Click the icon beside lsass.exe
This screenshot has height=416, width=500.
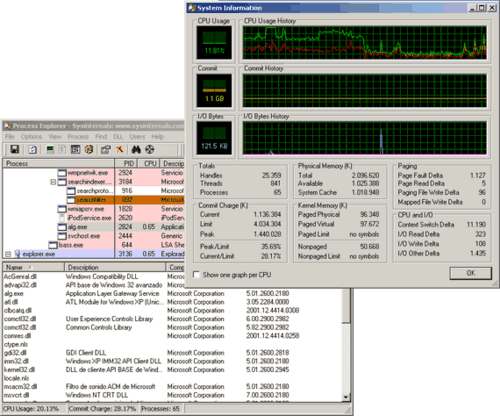[x=53, y=245]
